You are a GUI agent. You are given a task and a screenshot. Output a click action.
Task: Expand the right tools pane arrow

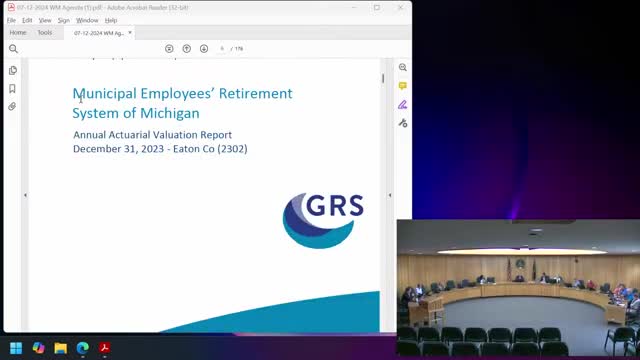[390, 196]
